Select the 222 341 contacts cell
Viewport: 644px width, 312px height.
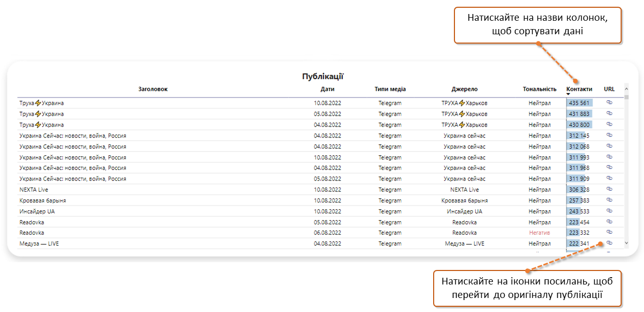[579, 244]
